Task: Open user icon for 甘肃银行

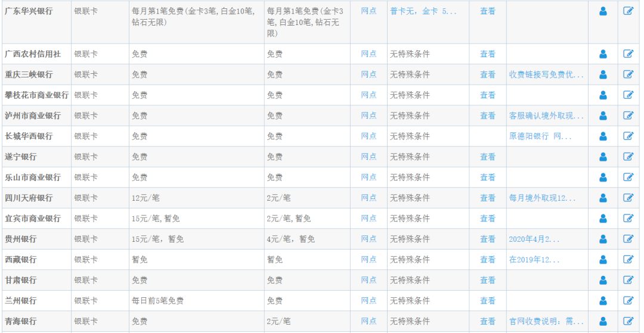Action: point(603,280)
